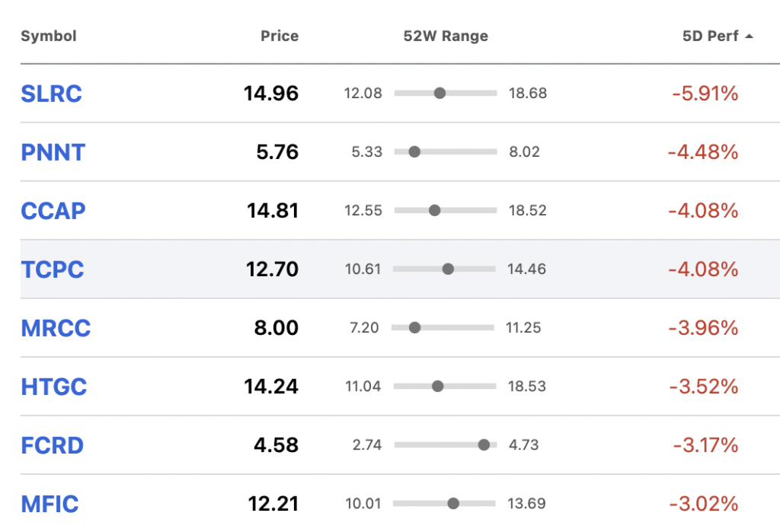Click PNNT 52-week range marker
The height and width of the screenshot is (532, 780).
click(414, 151)
